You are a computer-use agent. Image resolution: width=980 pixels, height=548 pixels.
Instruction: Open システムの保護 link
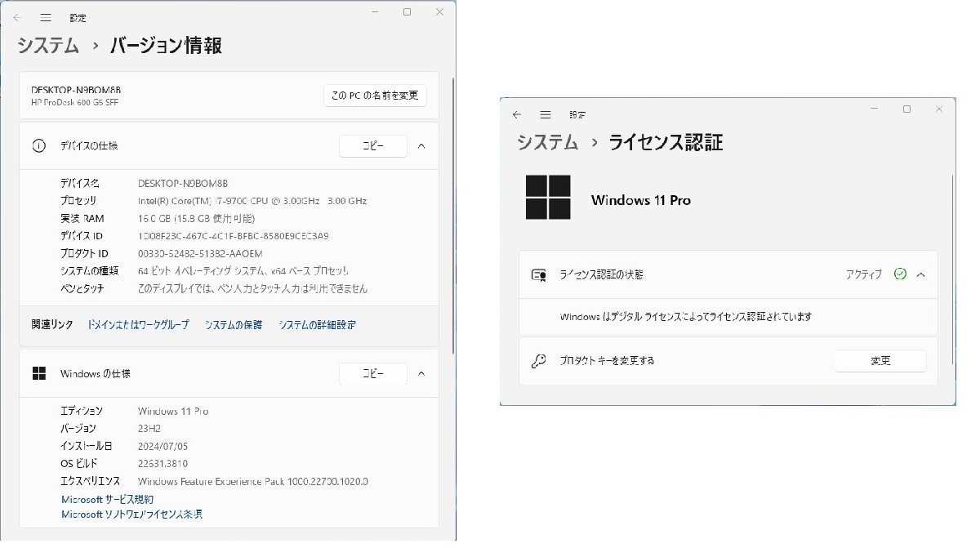pyautogui.click(x=234, y=325)
